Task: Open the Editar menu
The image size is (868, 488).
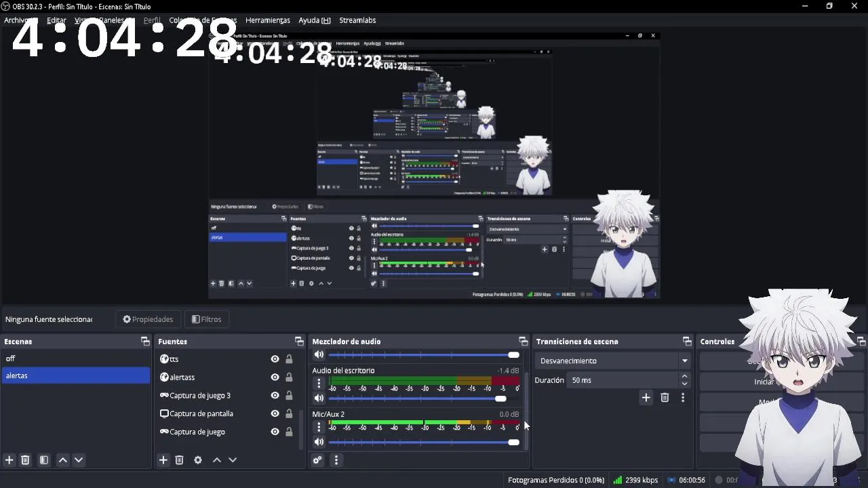Action: click(56, 20)
